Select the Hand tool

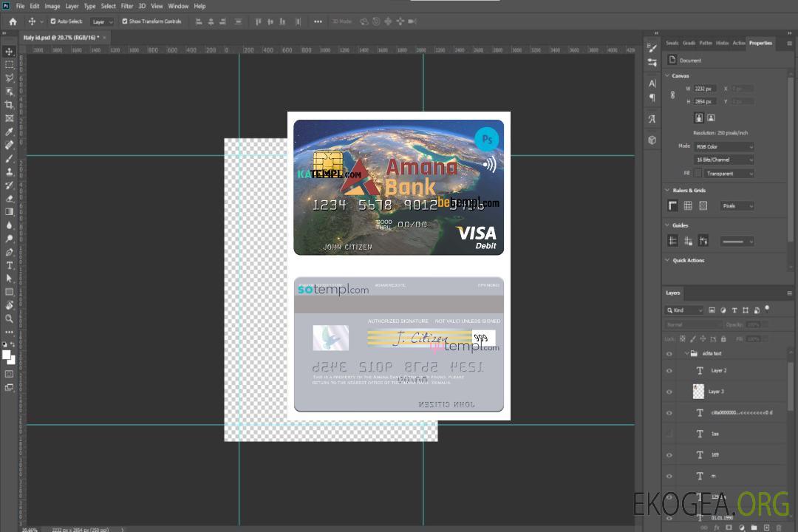[9, 305]
